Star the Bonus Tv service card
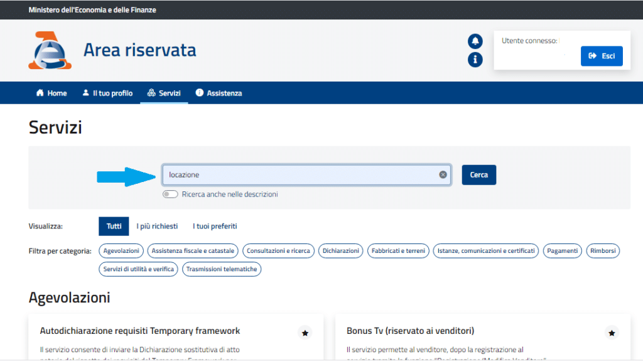643x364 pixels. [612, 333]
